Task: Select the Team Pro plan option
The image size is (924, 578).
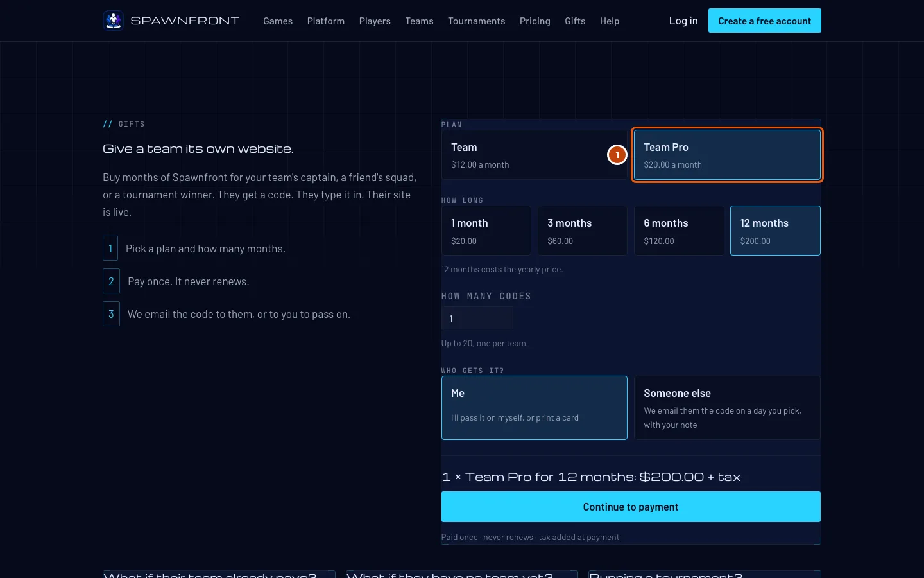Action: [x=727, y=155]
